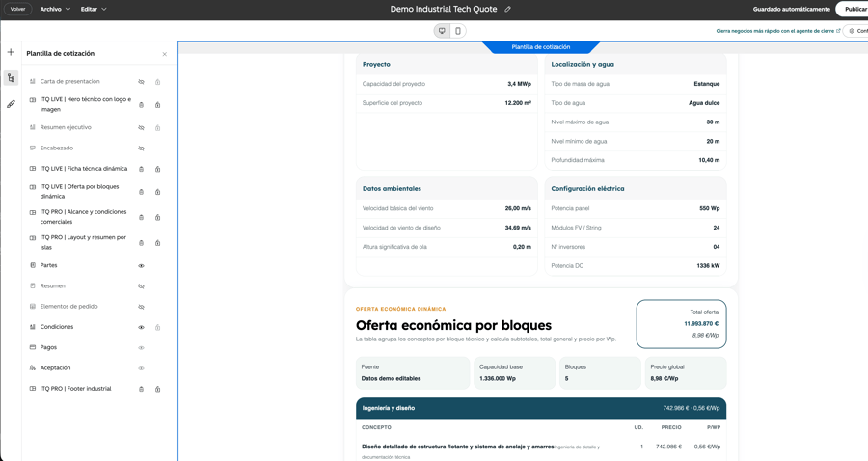Show the hidden Elementos de pedido section
Viewport: 868px width, 461px height.
[141, 307]
